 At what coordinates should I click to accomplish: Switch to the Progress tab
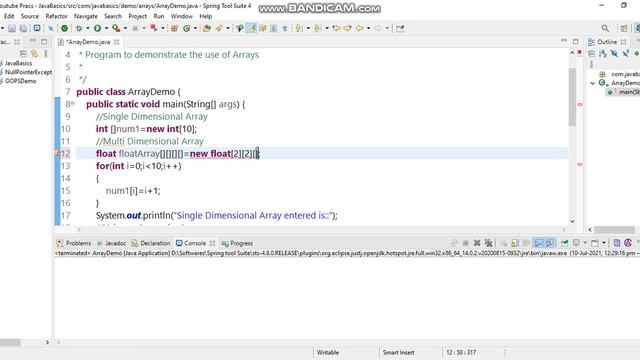(237, 243)
